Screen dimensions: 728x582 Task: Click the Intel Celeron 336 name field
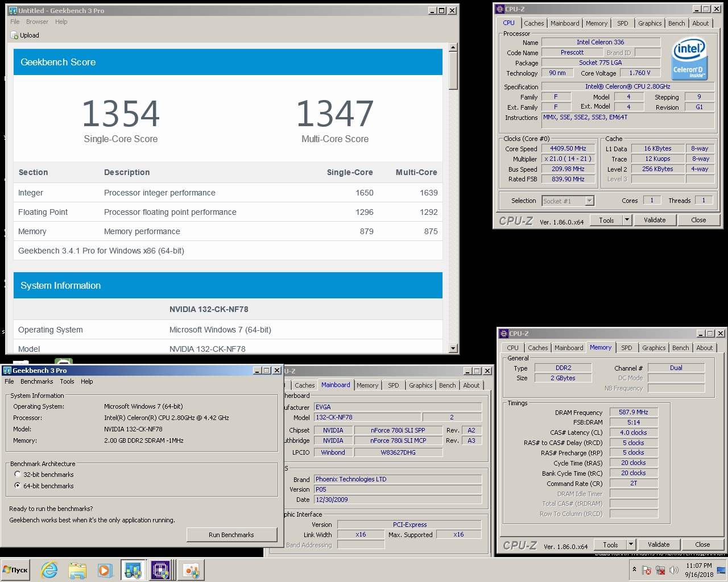[601, 42]
